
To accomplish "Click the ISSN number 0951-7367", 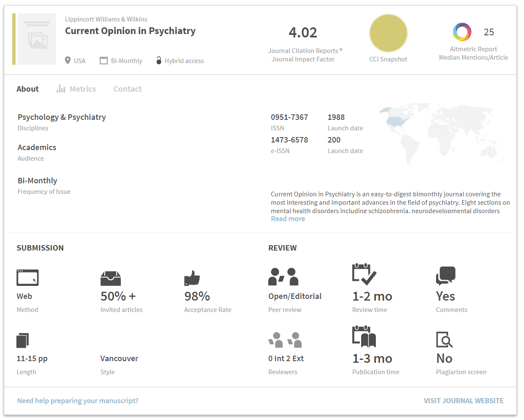I will [x=290, y=117].
